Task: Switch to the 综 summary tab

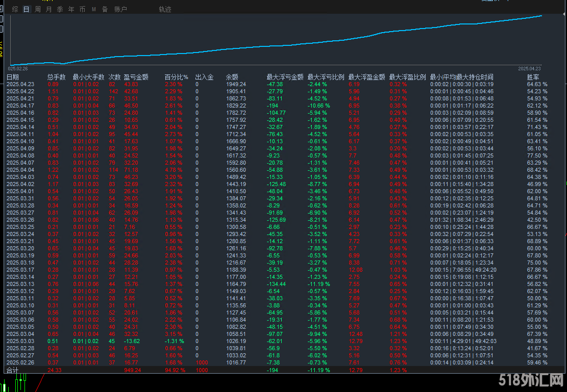Action: click(15, 9)
